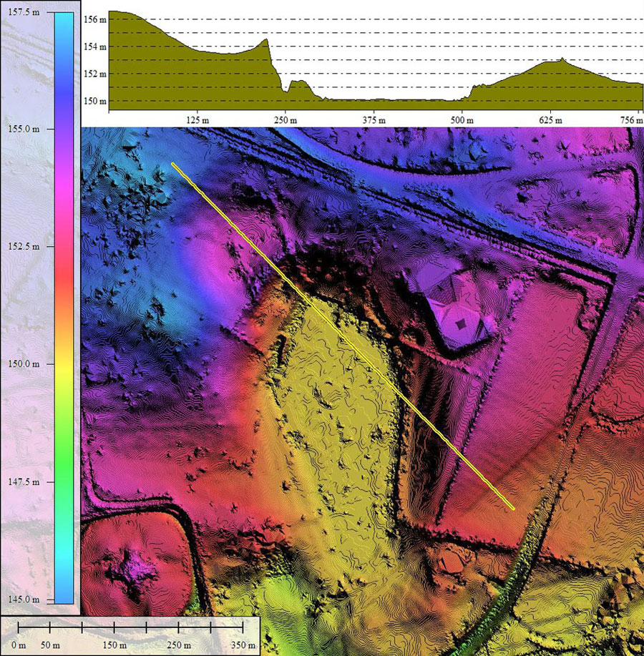The image size is (644, 656).
Task: Click the 250 m scale bar label
Action: tap(179, 645)
